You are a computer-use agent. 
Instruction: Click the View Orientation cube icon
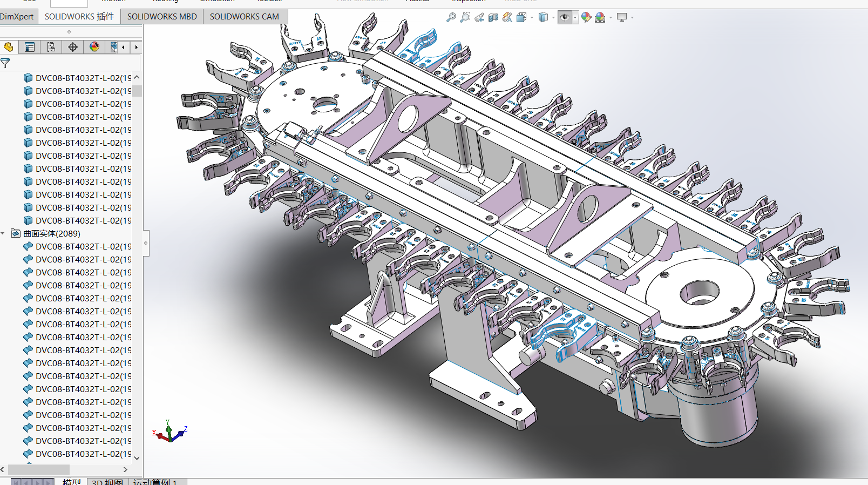click(521, 17)
